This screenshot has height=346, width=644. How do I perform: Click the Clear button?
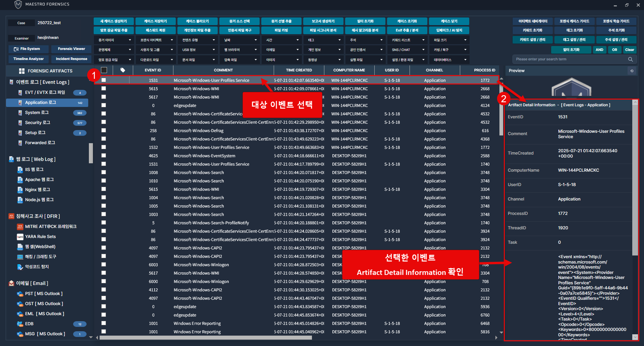(630, 50)
